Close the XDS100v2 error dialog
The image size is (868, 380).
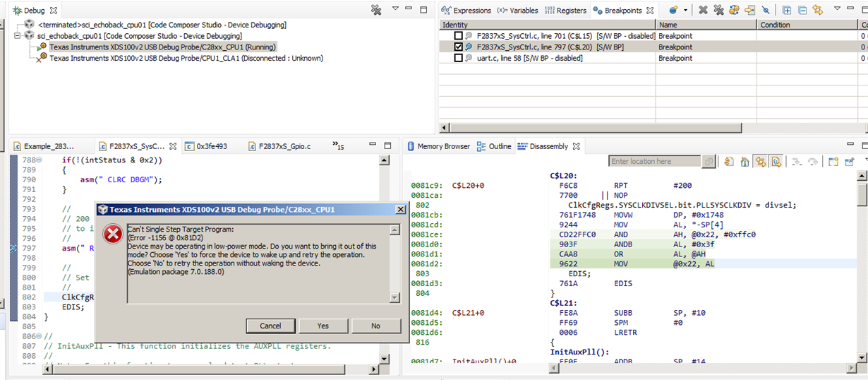(x=400, y=210)
